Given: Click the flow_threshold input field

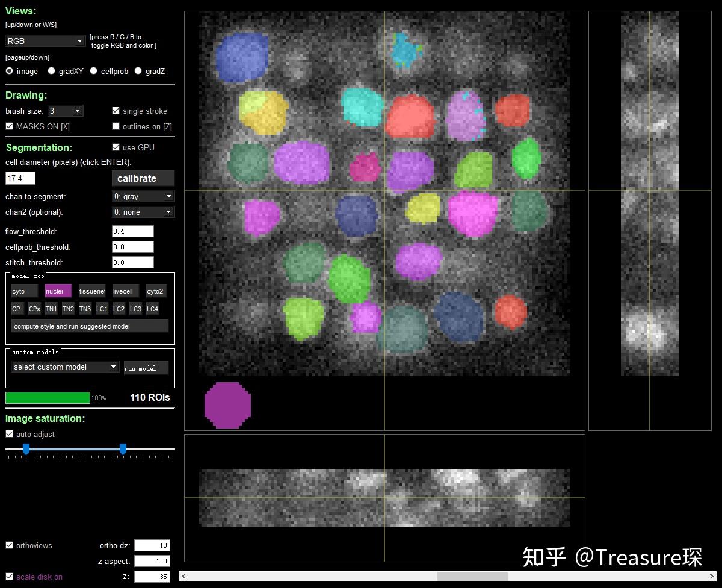Looking at the screenshot, I should [132, 231].
